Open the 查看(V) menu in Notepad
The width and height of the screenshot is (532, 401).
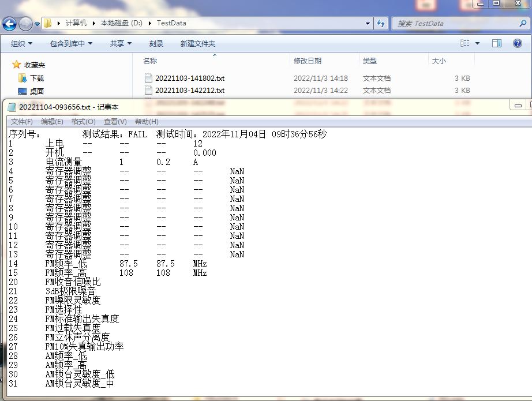[115, 121]
